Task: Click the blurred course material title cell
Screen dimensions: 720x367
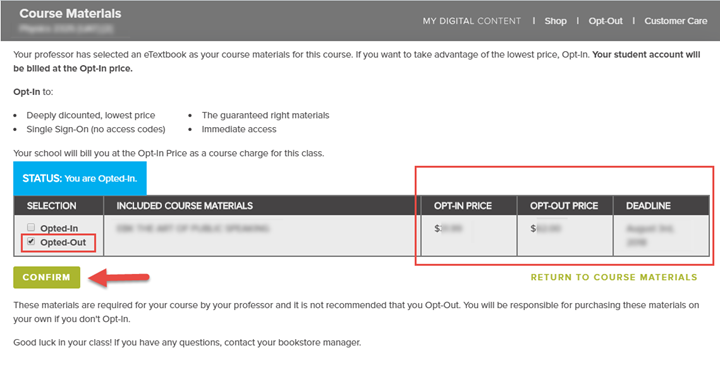Action: click(x=262, y=235)
